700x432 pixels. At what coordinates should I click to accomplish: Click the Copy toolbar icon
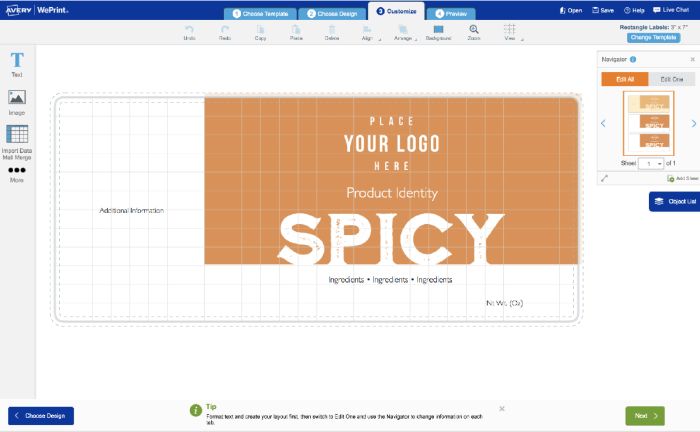coord(260,32)
